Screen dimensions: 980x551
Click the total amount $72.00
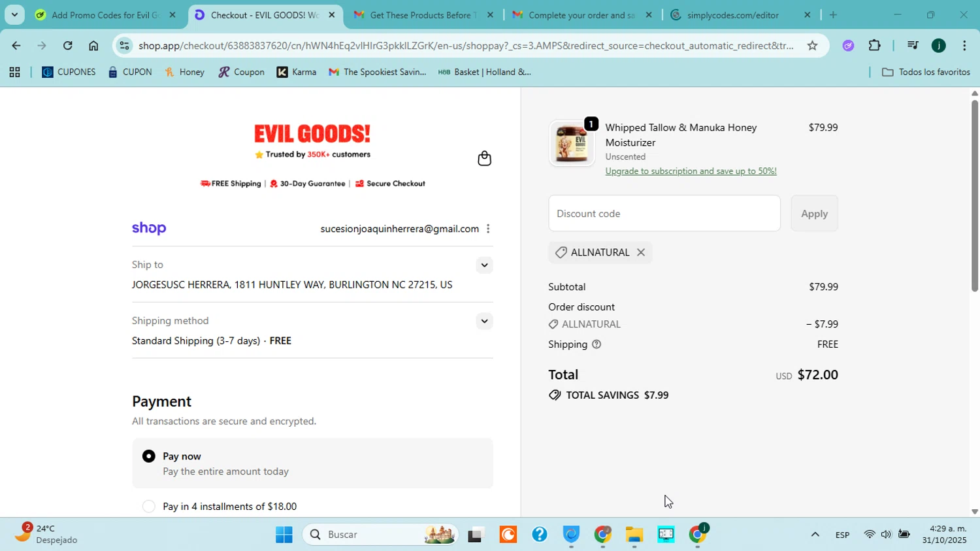point(817,375)
